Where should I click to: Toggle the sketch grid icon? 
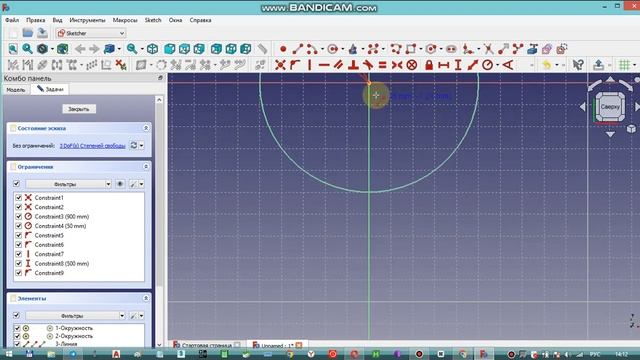(624, 65)
